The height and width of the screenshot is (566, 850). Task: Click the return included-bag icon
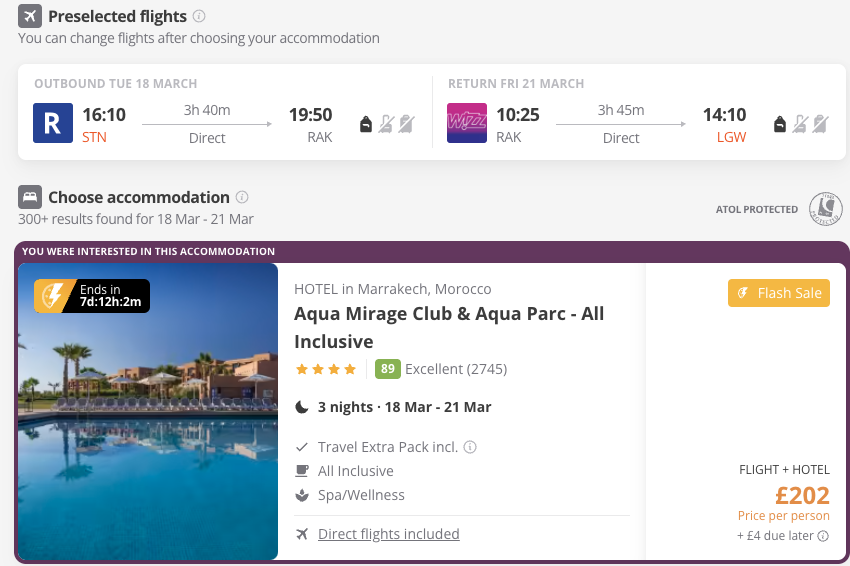[x=780, y=124]
